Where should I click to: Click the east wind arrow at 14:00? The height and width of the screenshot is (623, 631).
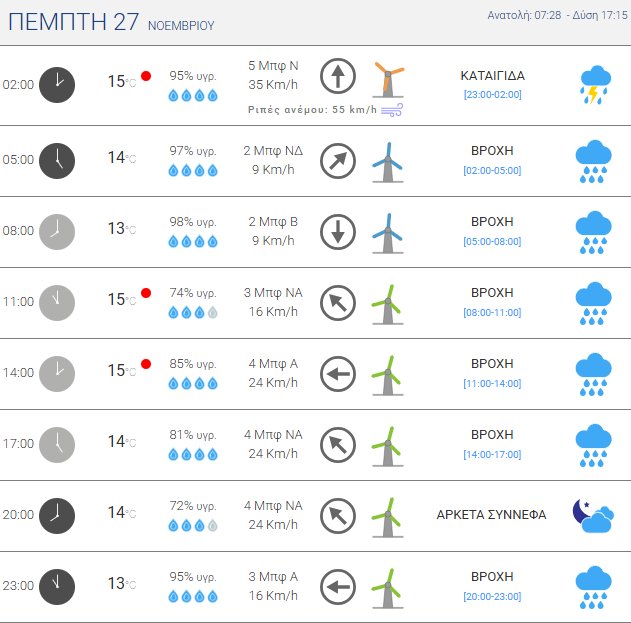338,374
